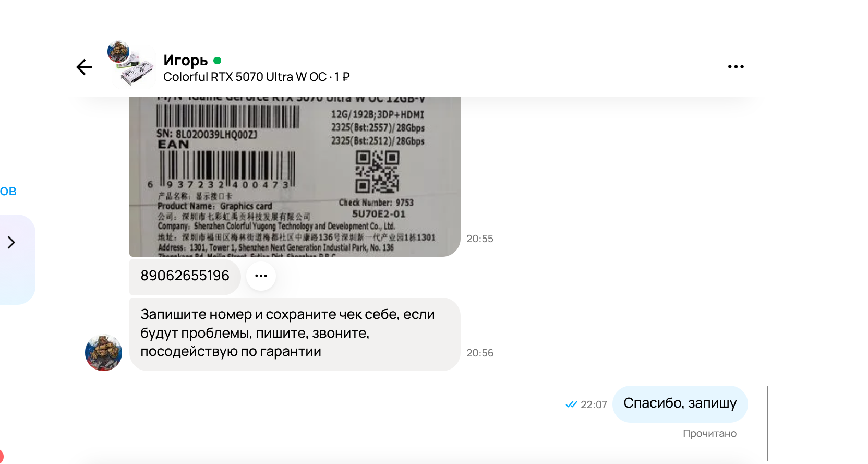Click the 20:56 message timestamp

pos(479,353)
